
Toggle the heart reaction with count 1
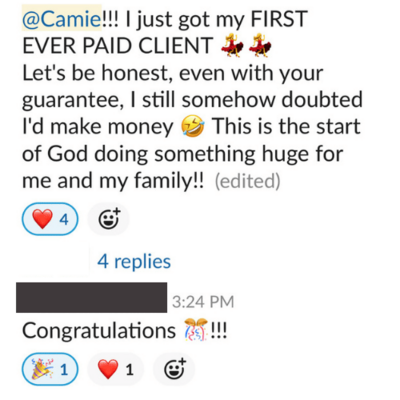coord(115,369)
